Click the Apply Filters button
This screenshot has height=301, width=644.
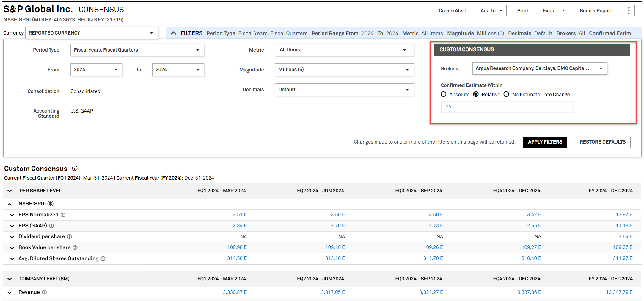pos(545,142)
